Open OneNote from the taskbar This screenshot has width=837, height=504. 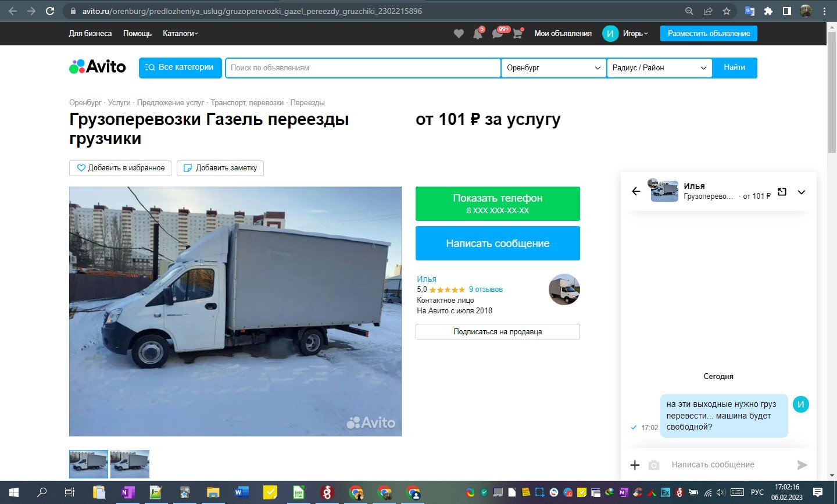tap(127, 492)
